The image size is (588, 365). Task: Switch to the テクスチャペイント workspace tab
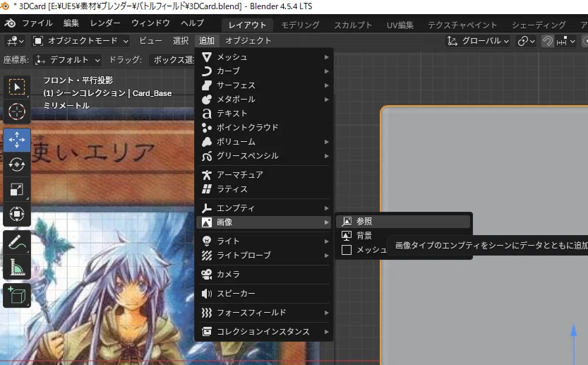coord(462,25)
